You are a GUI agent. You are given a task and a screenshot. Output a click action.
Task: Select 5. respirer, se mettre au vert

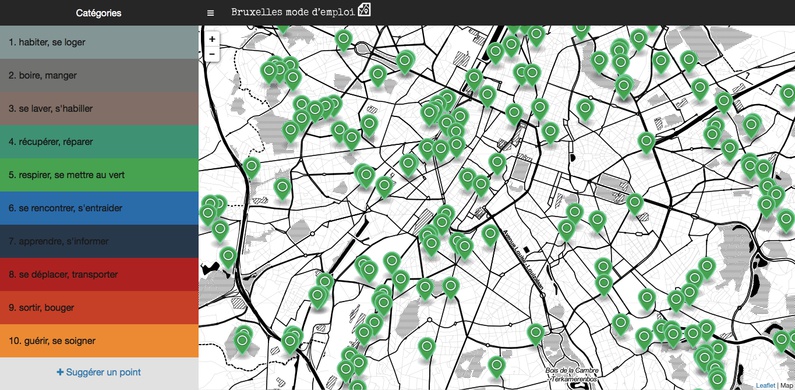tap(99, 175)
